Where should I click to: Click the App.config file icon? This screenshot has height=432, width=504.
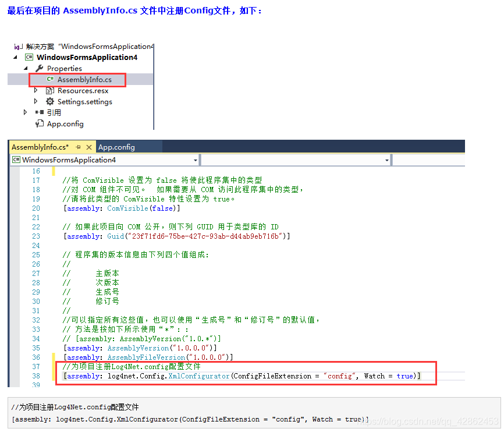tap(40, 123)
